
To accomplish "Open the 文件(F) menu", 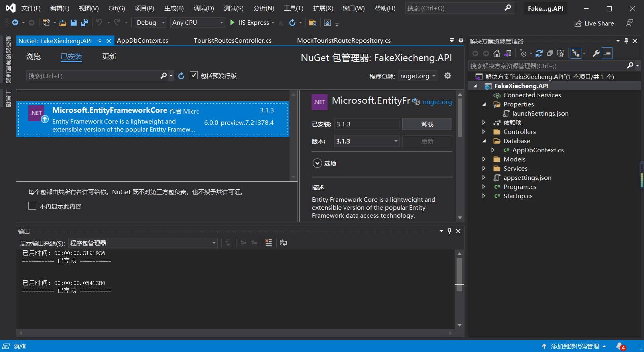I will [x=31, y=8].
